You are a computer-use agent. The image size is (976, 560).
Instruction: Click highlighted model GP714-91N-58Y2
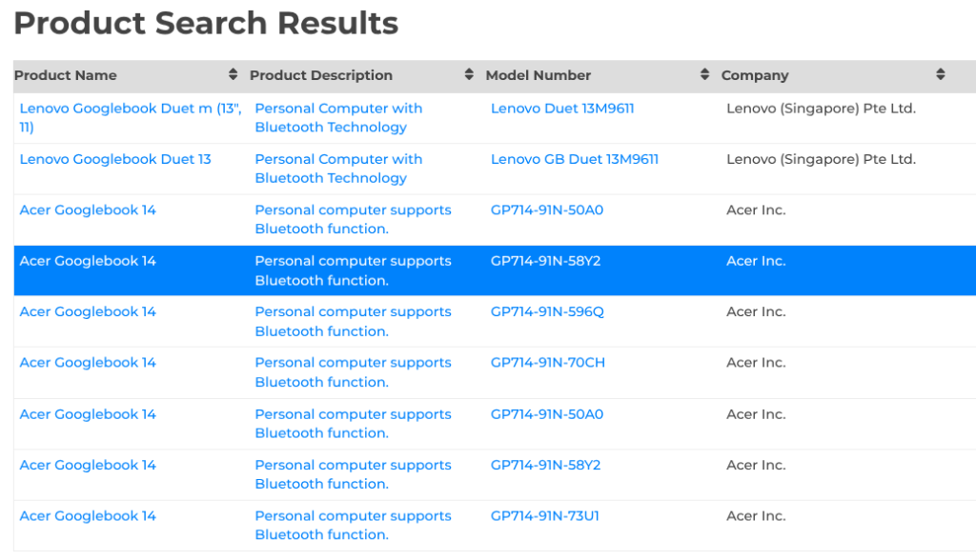pyautogui.click(x=545, y=261)
